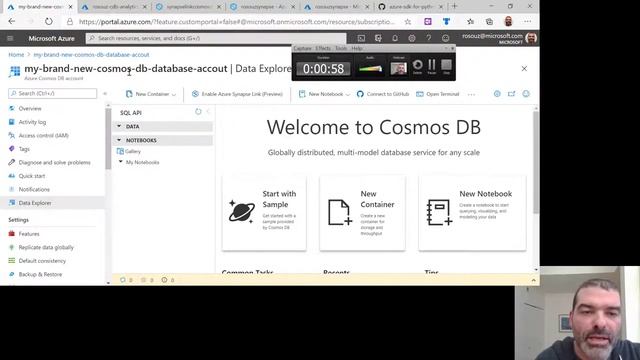Click the Start with Sample card
The height and width of the screenshot is (360, 640).
pyautogui.click(x=264, y=213)
